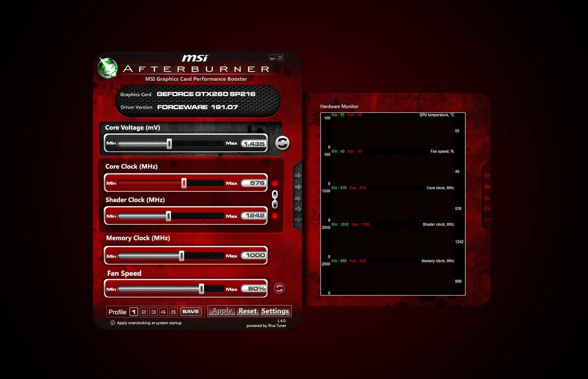Screen dimensions: 588x379
Task: Click the green MSI dragon logo
Action: pyautogui.click(x=108, y=68)
